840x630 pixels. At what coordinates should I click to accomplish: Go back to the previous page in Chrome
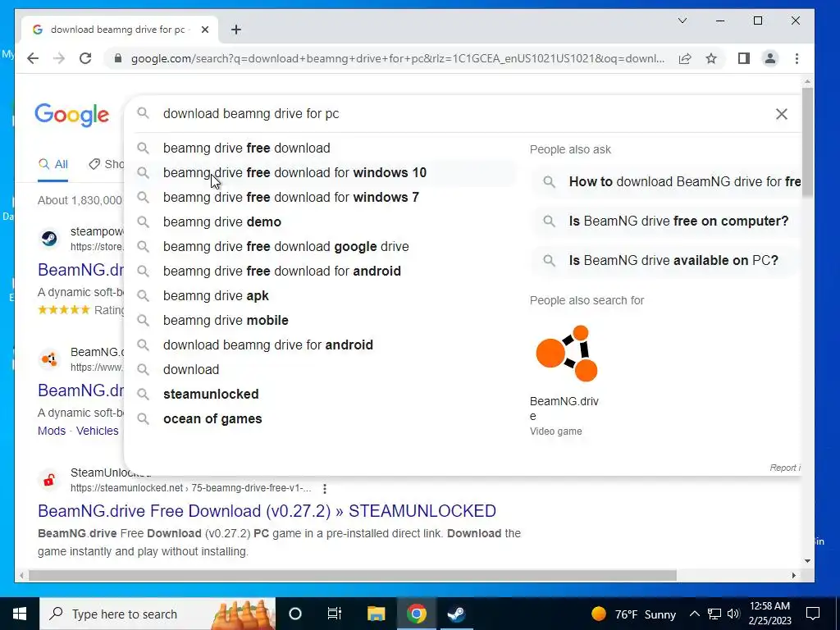pos(33,58)
